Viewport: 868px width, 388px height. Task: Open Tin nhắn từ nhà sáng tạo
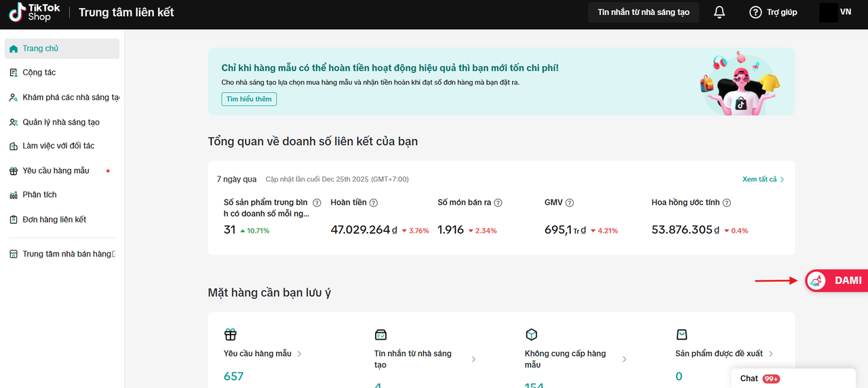click(x=644, y=12)
